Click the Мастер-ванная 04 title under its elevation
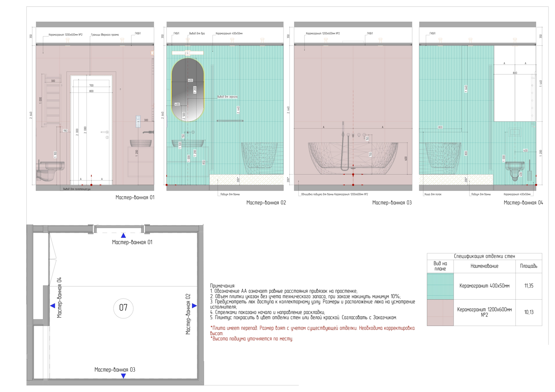This screenshot has height=392, width=555. pos(523,203)
